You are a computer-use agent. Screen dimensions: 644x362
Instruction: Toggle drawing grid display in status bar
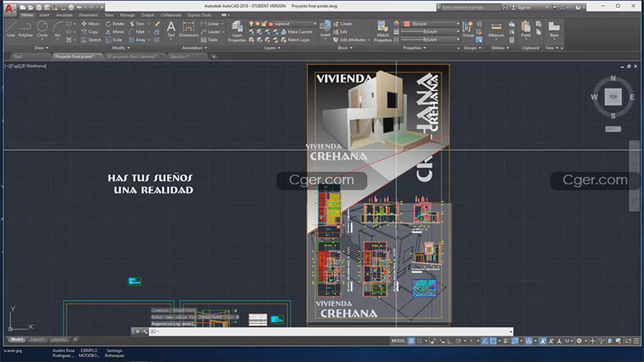point(411,341)
